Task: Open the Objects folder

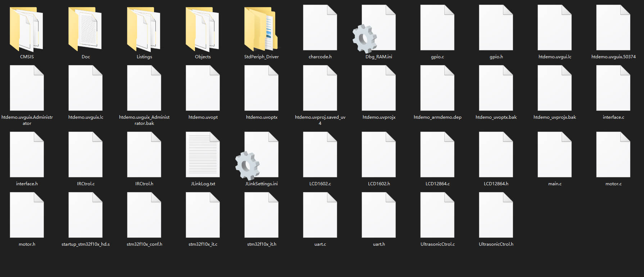Action: (x=203, y=29)
